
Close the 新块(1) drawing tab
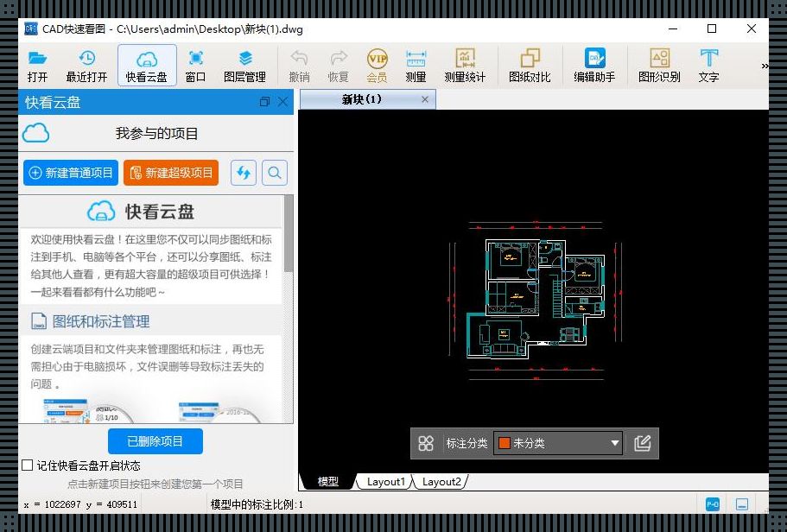(x=425, y=99)
